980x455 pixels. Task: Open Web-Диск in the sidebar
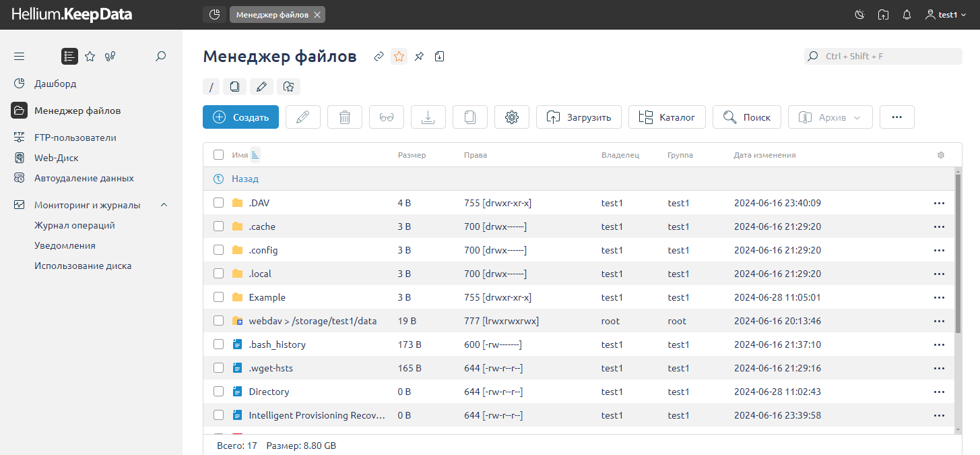57,158
